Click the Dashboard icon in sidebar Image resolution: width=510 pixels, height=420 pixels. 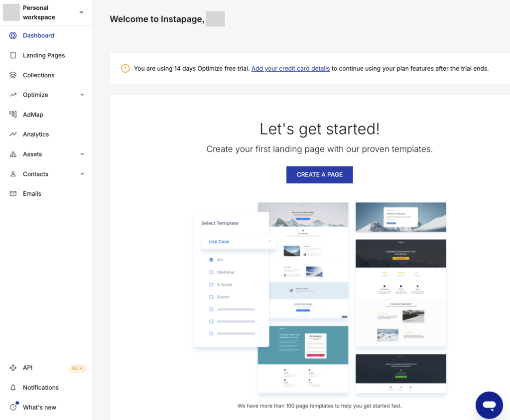[x=13, y=35]
